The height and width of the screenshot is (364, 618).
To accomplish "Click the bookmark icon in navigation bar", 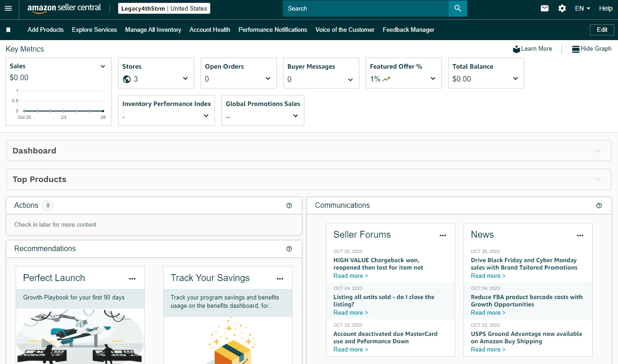I will (8, 30).
